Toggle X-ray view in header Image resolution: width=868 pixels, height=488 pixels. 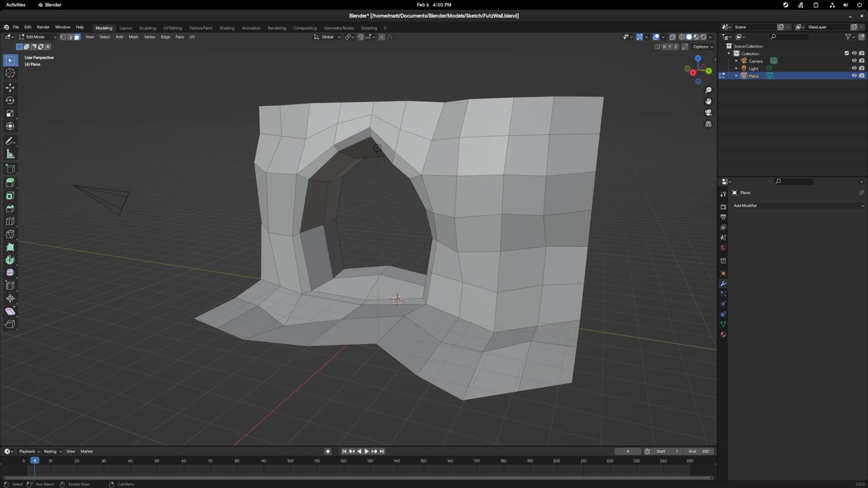673,37
